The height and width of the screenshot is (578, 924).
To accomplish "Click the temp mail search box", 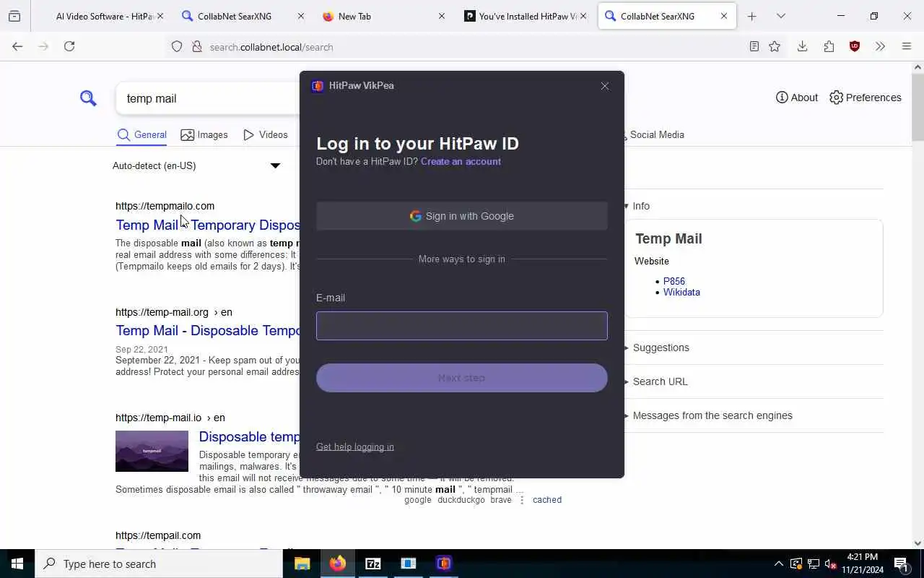I will [209, 98].
